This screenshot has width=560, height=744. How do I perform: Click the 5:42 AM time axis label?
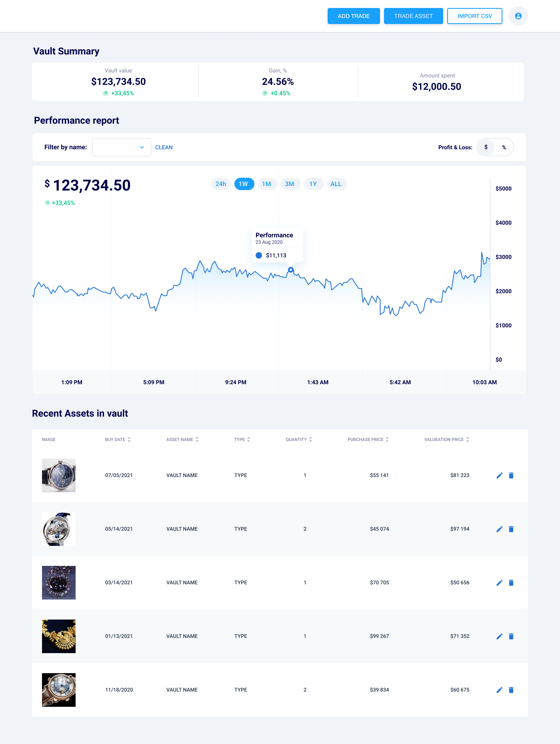(x=400, y=382)
